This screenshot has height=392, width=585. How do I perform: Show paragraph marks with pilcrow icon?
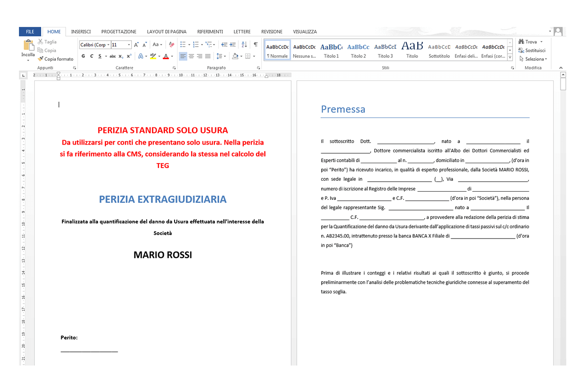point(255,45)
